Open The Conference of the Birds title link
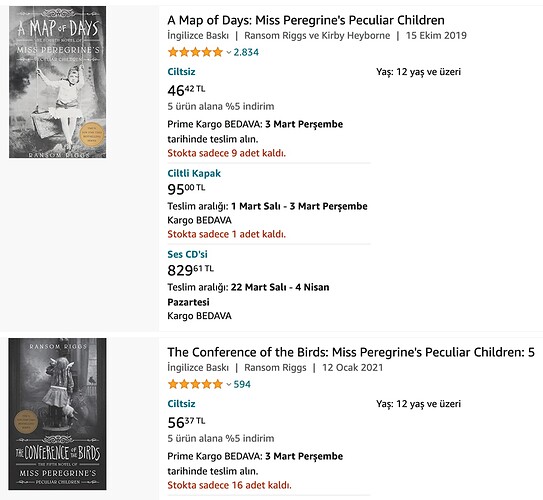543x500 pixels. coord(351,352)
